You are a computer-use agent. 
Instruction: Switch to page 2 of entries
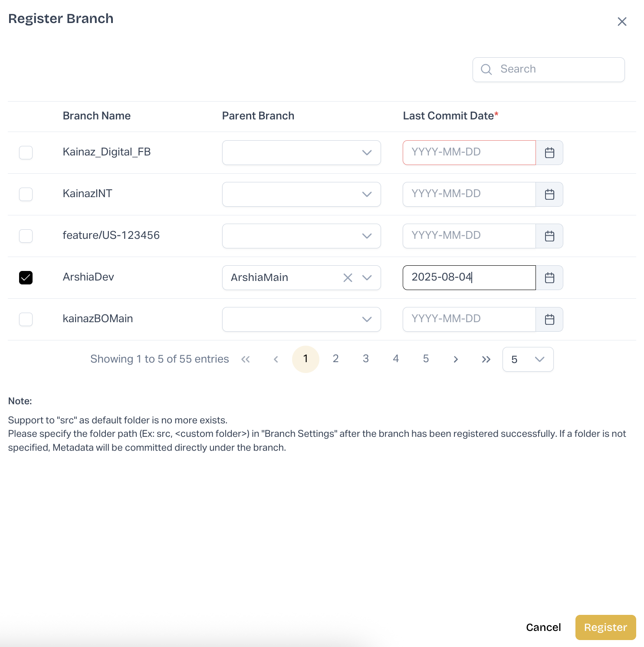tap(335, 359)
